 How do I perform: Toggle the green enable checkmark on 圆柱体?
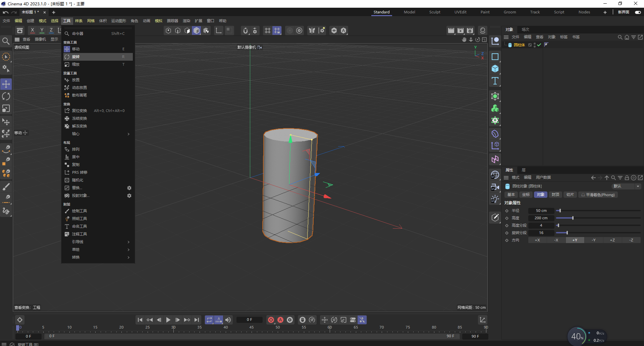[539, 45]
